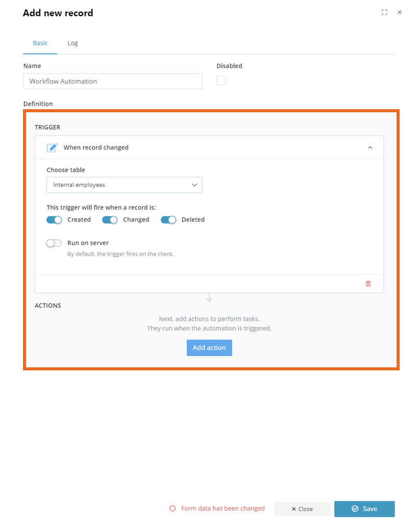Screen dimensions: 420x527
Task: Close the Add new record dialog
Action: pyautogui.click(x=400, y=12)
